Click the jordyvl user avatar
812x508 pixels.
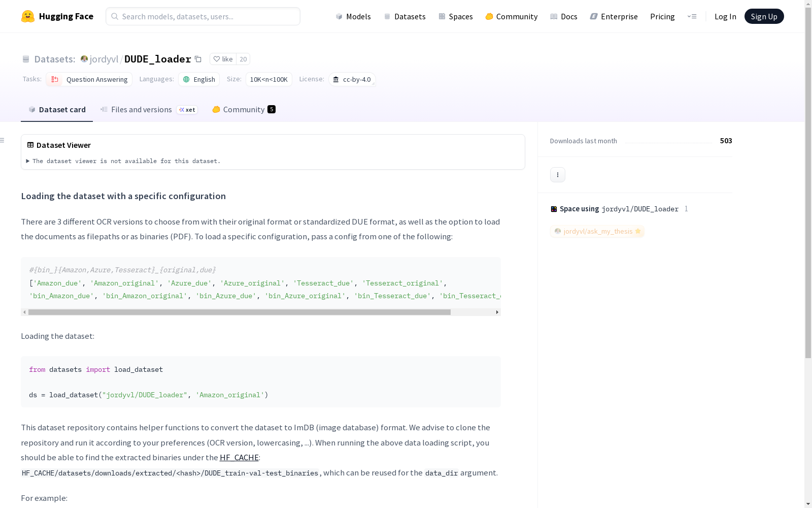84,59
